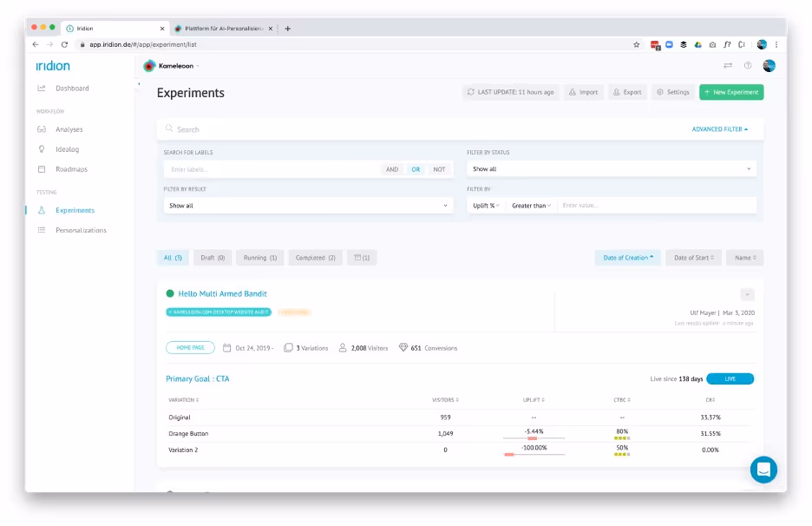Create a New Experiment

click(x=731, y=92)
